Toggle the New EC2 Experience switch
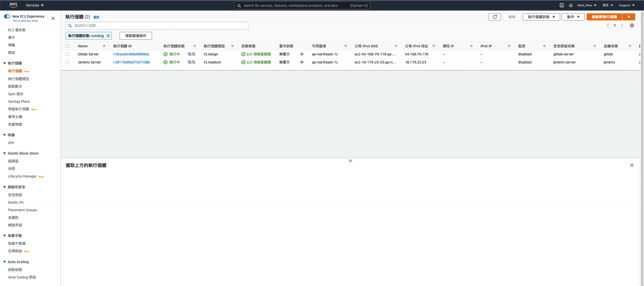This screenshot has height=286, width=644. point(7,16)
